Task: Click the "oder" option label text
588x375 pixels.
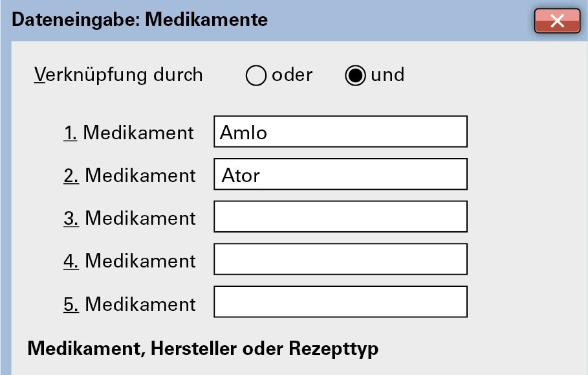Action: (x=292, y=75)
